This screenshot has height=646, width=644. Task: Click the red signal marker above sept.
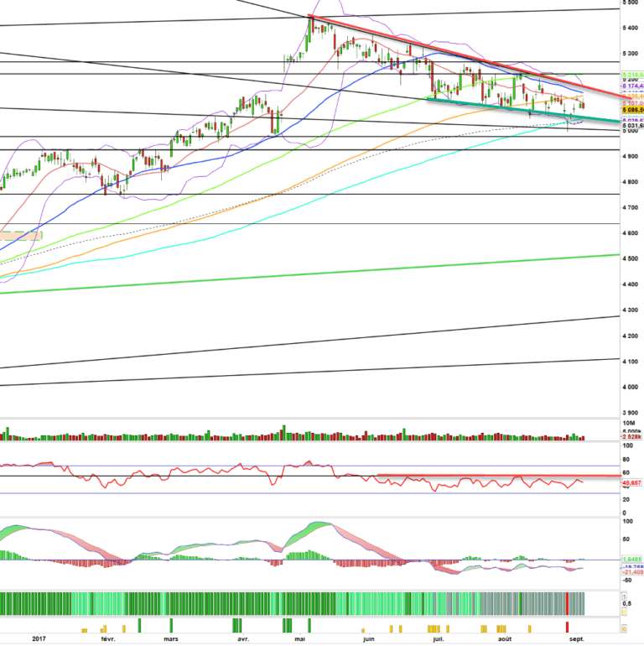tap(567, 628)
